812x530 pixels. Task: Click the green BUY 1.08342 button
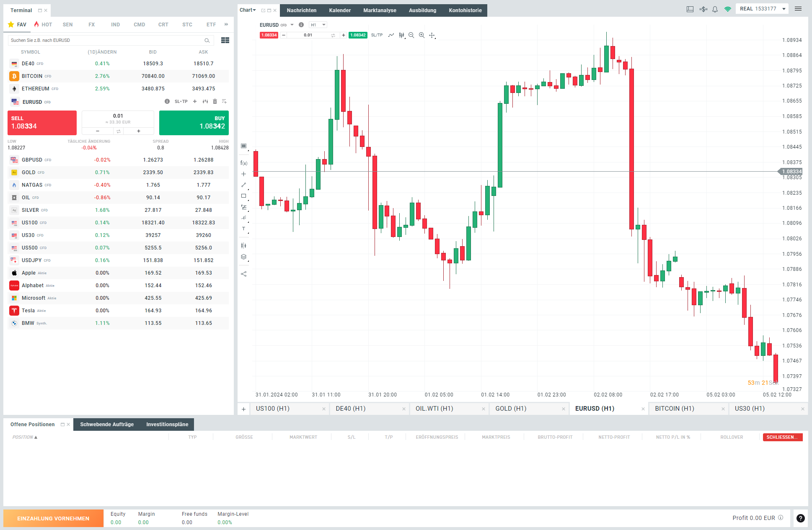[194, 123]
